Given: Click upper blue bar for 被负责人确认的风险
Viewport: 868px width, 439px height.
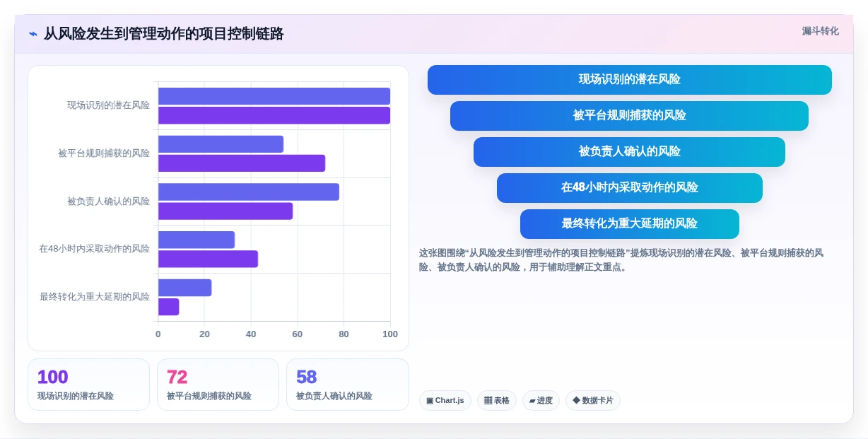Looking at the screenshot, I should click(249, 192).
